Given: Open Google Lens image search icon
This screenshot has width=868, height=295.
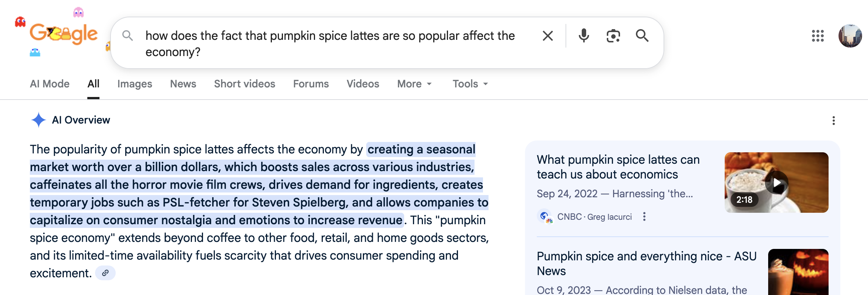Looking at the screenshot, I should tap(613, 36).
